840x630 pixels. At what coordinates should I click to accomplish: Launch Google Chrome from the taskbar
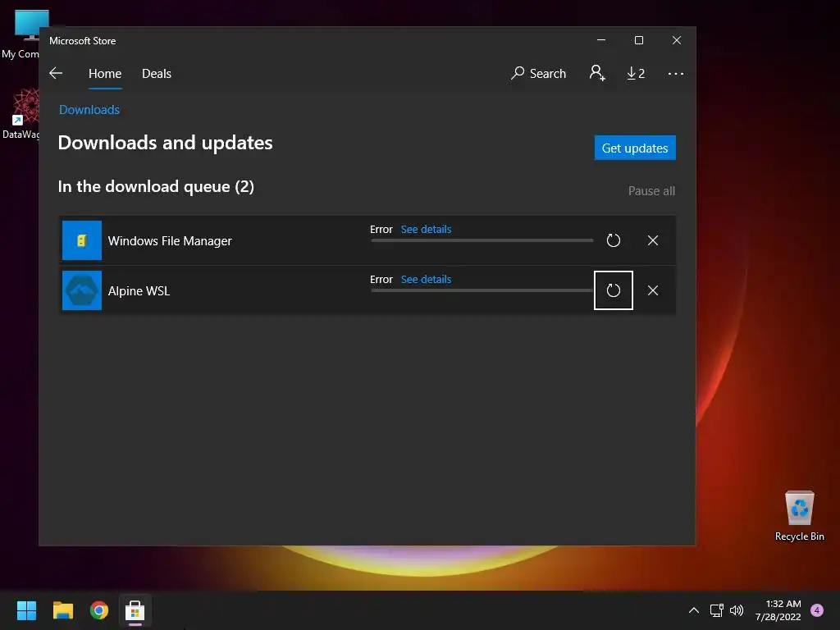pos(99,610)
